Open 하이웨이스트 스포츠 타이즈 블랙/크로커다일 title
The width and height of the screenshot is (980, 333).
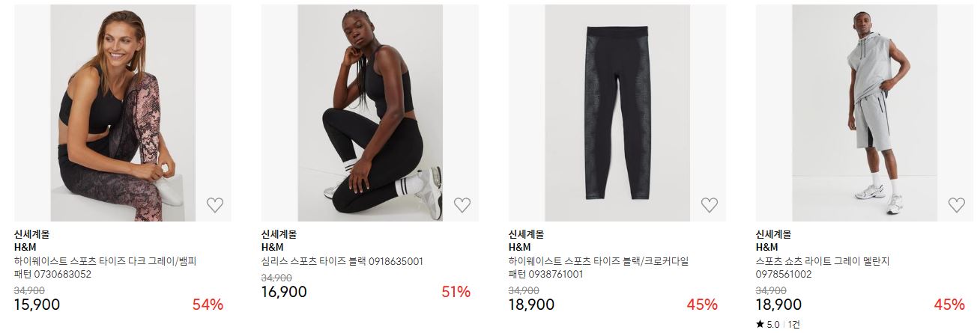click(599, 268)
